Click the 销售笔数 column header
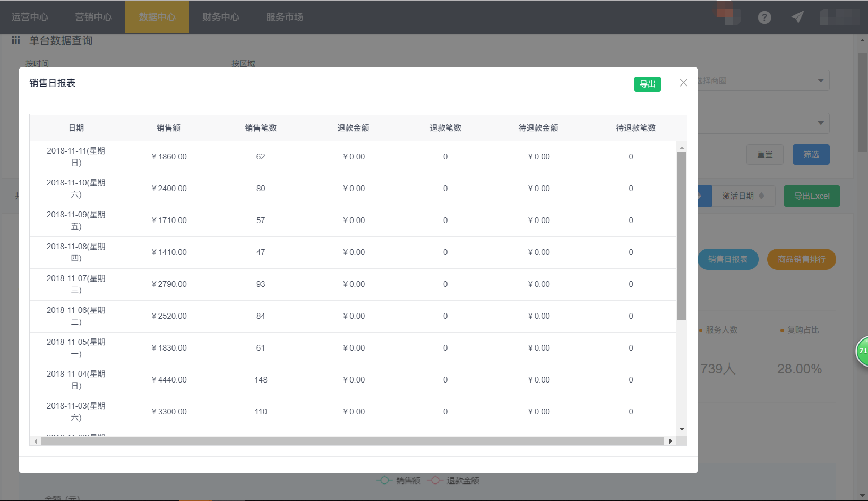 (261, 128)
